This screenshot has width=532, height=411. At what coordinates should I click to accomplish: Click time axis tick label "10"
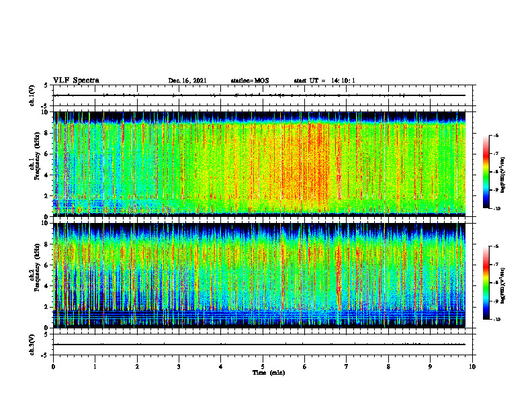tap(472, 367)
